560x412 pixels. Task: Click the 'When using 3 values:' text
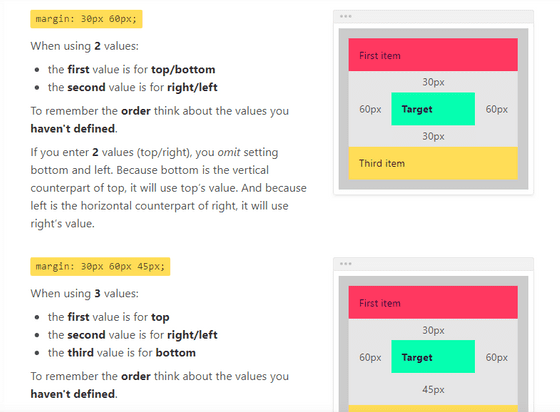pyautogui.click(x=84, y=293)
